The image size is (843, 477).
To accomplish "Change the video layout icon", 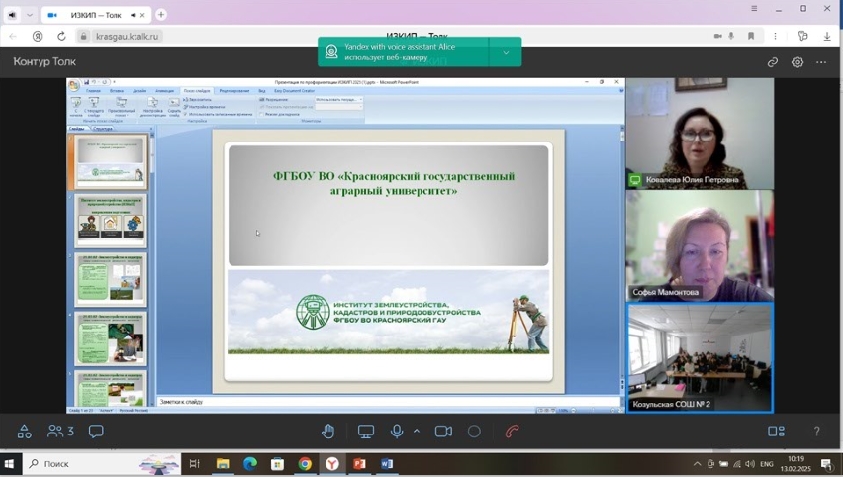I will (x=776, y=431).
